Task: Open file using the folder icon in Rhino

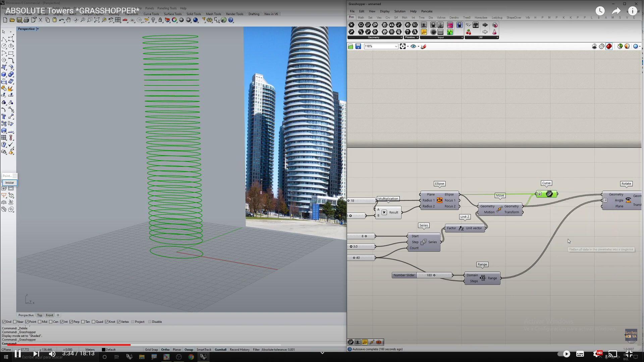Action: (x=12, y=20)
